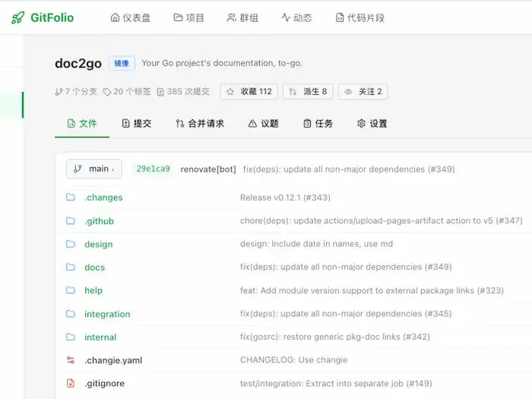Viewport: 532px width, 399px height.
Task: Click the doc2go repository title
Action: tap(78, 63)
